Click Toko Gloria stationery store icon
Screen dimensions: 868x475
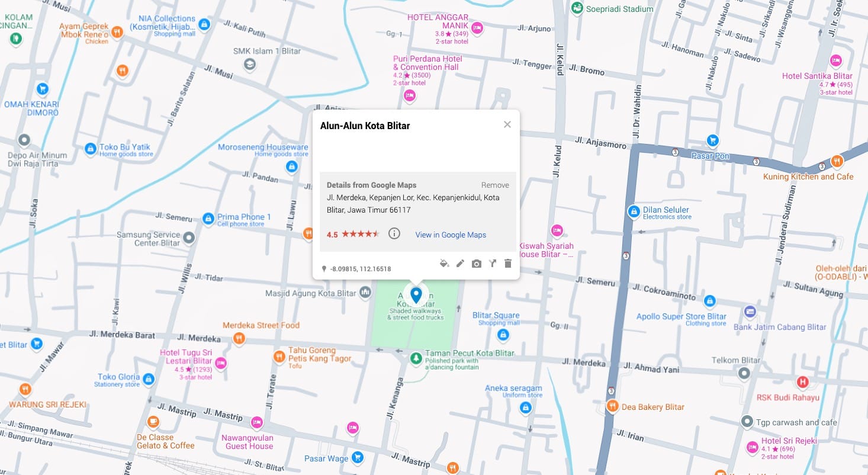point(149,378)
